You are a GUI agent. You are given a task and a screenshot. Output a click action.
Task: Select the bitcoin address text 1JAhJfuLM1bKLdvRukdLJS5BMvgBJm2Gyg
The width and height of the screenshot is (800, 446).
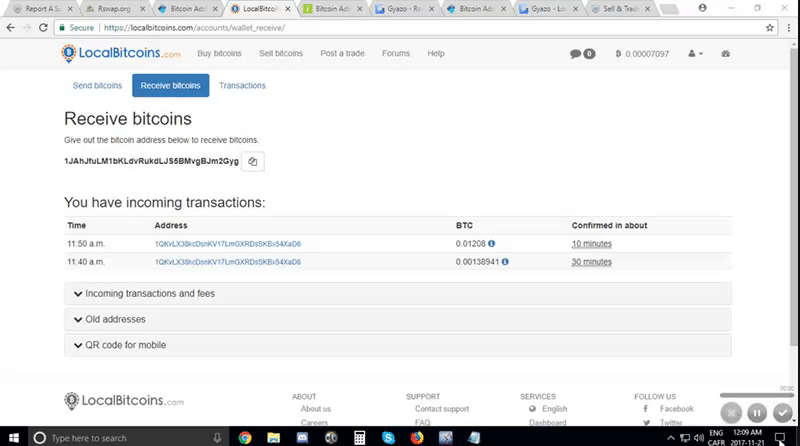(x=152, y=161)
